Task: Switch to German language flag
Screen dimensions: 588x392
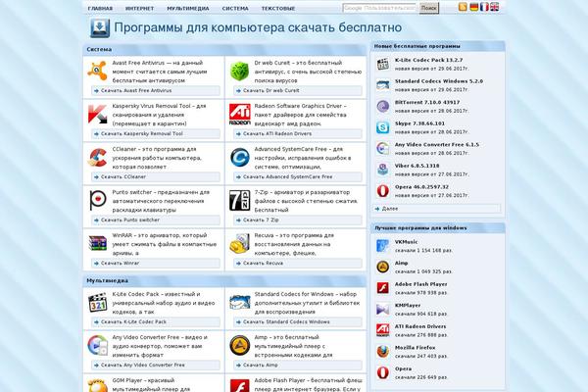Action: pyautogui.click(x=473, y=7)
